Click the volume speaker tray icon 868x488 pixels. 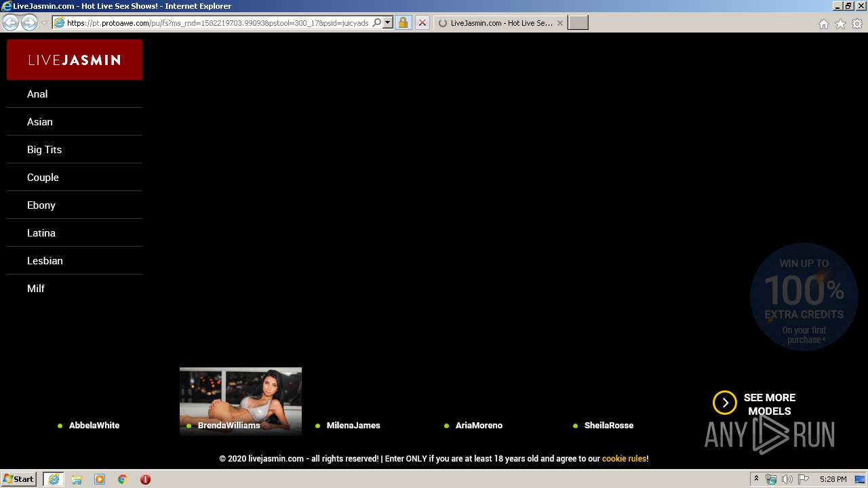(x=787, y=479)
